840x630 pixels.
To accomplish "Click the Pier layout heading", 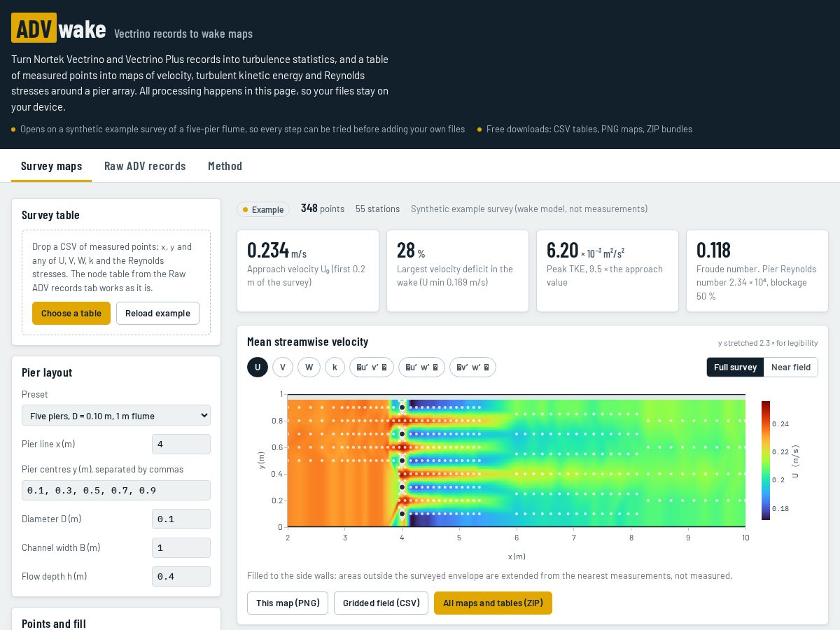I will pos(47,372).
